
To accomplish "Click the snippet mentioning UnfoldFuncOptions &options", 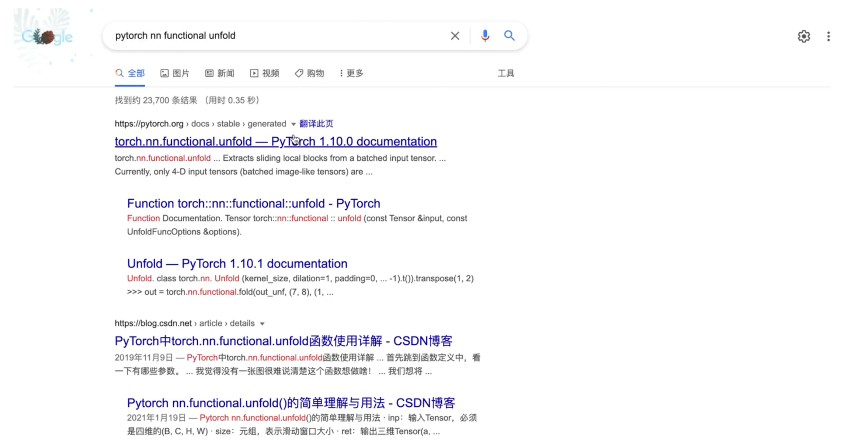I will [297, 225].
